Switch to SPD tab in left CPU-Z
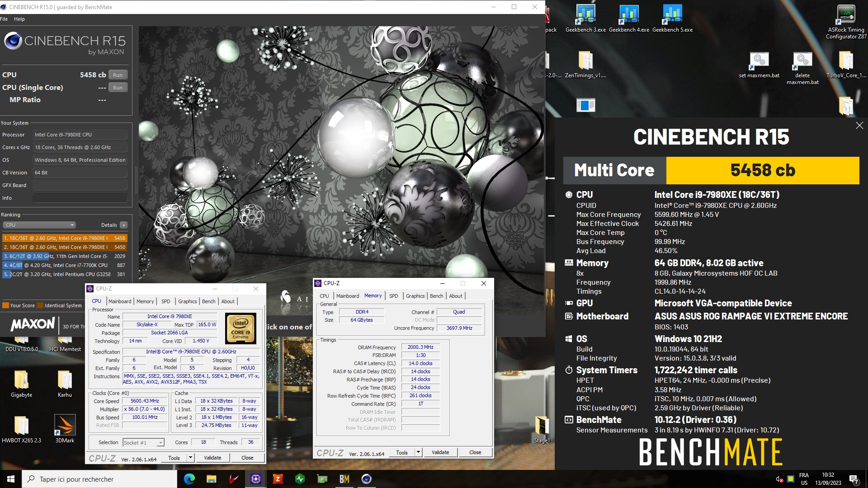 pos(166,301)
